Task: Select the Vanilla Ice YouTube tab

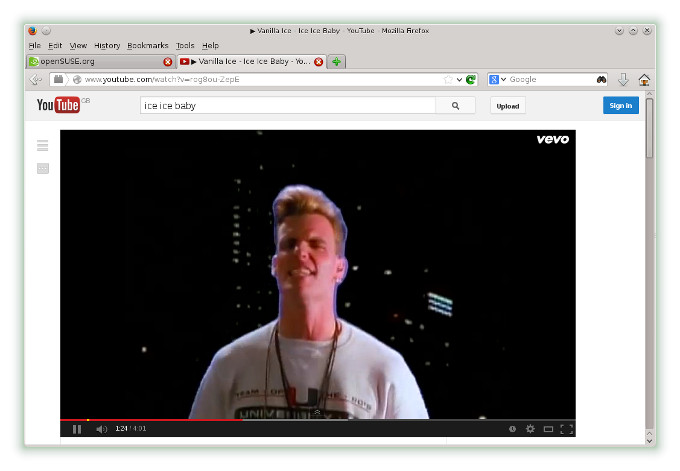Action: (x=252, y=62)
